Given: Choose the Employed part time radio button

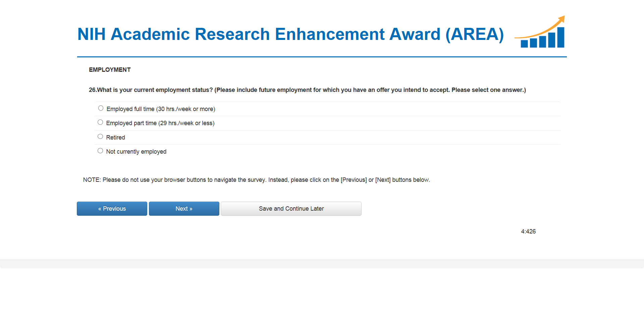Looking at the screenshot, I should tap(100, 122).
